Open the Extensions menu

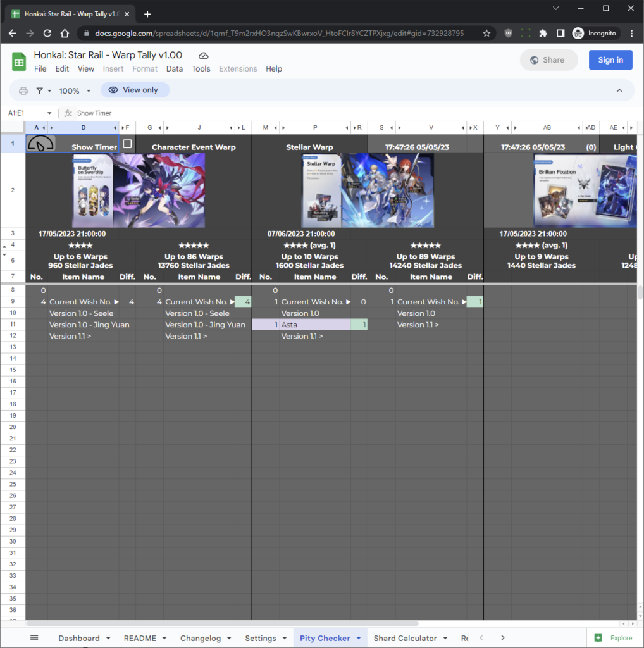pyautogui.click(x=238, y=68)
